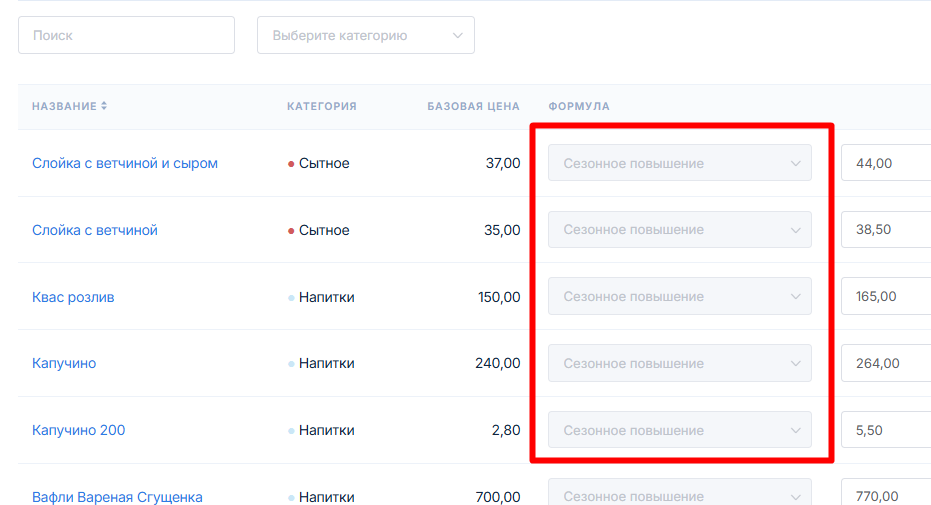Click the price field showing 44,00
Viewport: 931px width, 505px height.
885,163
